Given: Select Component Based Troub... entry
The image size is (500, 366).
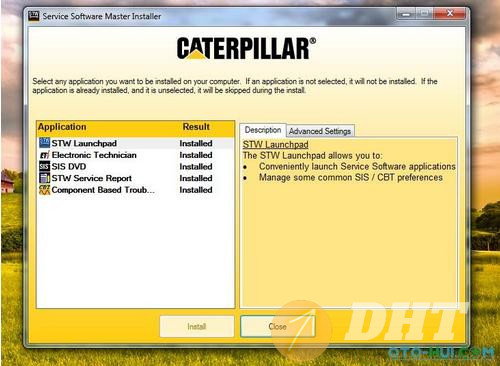Looking at the screenshot, I should click(135, 190).
